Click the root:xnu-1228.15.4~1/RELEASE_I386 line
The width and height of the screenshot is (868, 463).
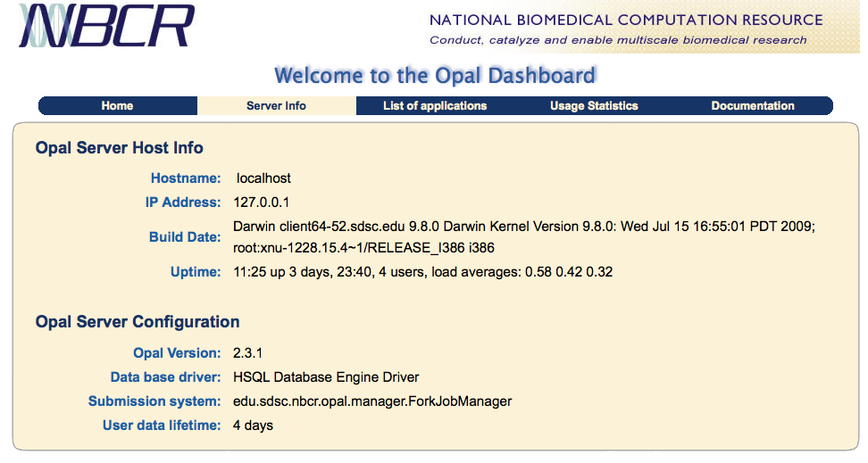[x=363, y=248]
